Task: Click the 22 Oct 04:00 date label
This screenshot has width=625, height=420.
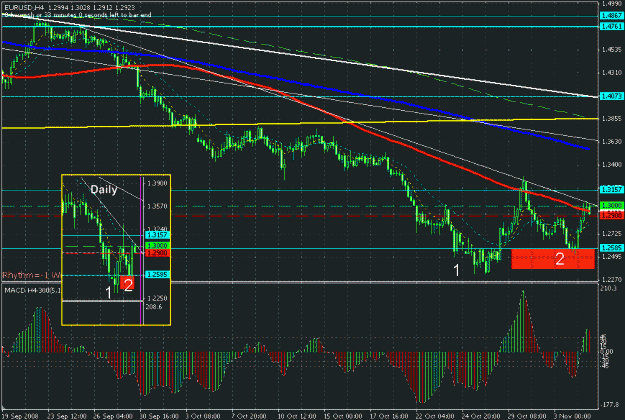Action: [x=435, y=416]
